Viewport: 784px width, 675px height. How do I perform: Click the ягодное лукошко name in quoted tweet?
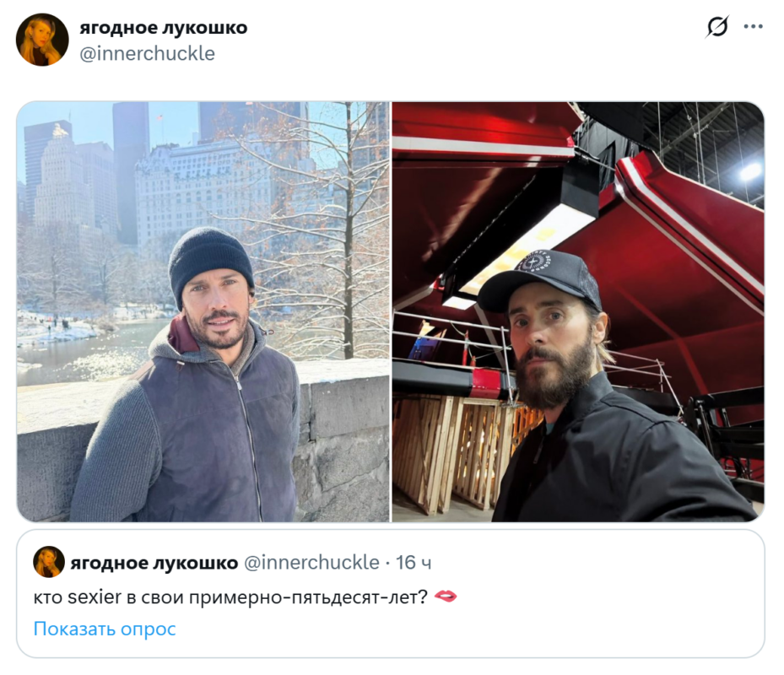pos(154,563)
